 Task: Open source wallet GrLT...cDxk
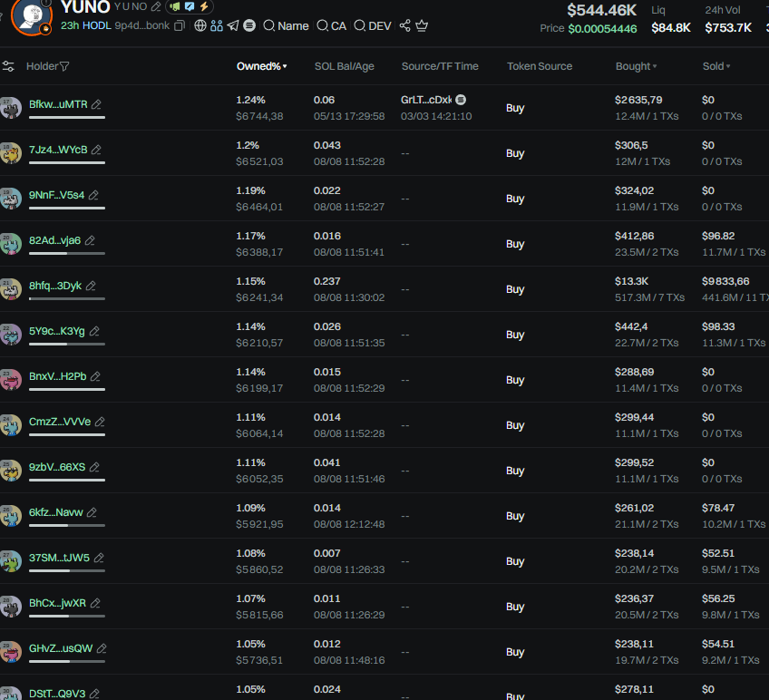[425, 100]
